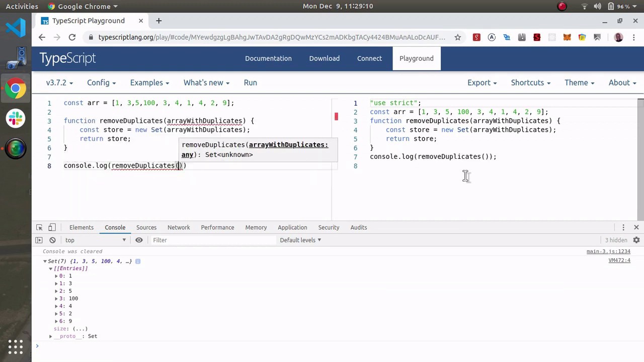Reload the TypeScript Playground page
The width and height of the screenshot is (644, 362).
[x=72, y=37]
